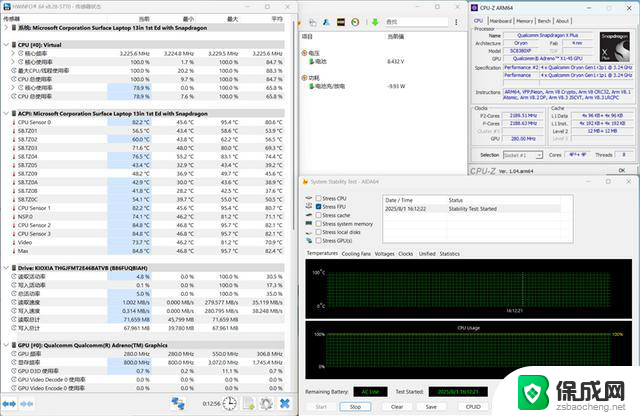Open HWiNFO sensor settings gear icon
This screenshot has height=416, width=640.
pyautogui.click(x=266, y=403)
